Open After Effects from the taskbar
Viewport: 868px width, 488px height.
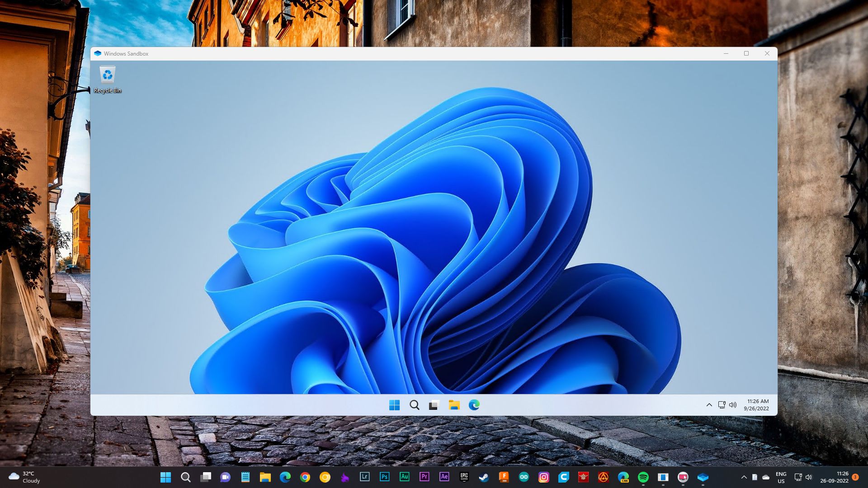pos(444,477)
